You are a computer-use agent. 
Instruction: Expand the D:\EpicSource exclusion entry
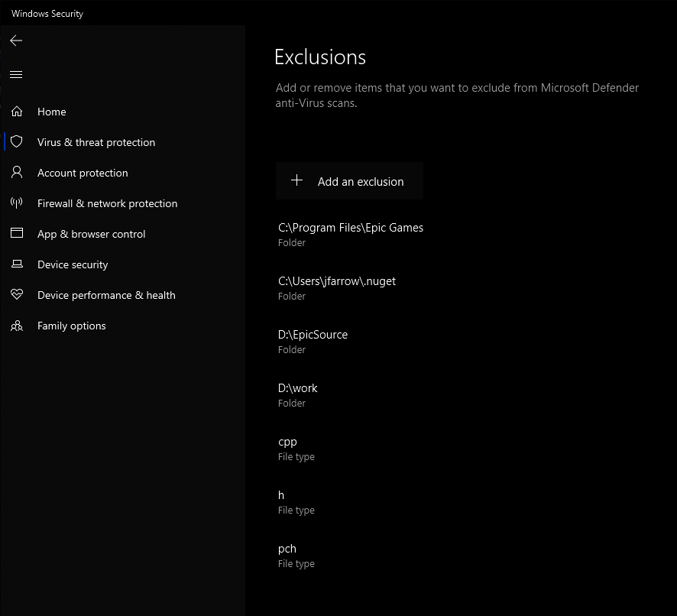(x=313, y=341)
